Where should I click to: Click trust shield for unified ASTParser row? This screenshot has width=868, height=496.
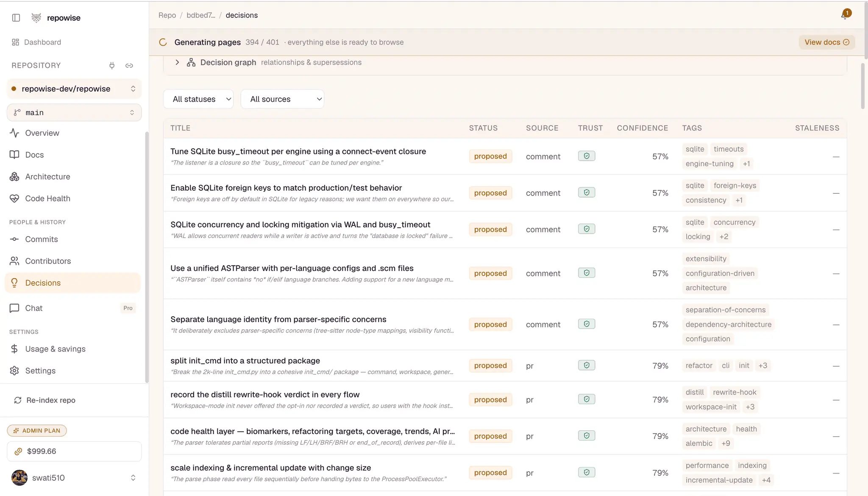[x=587, y=273]
